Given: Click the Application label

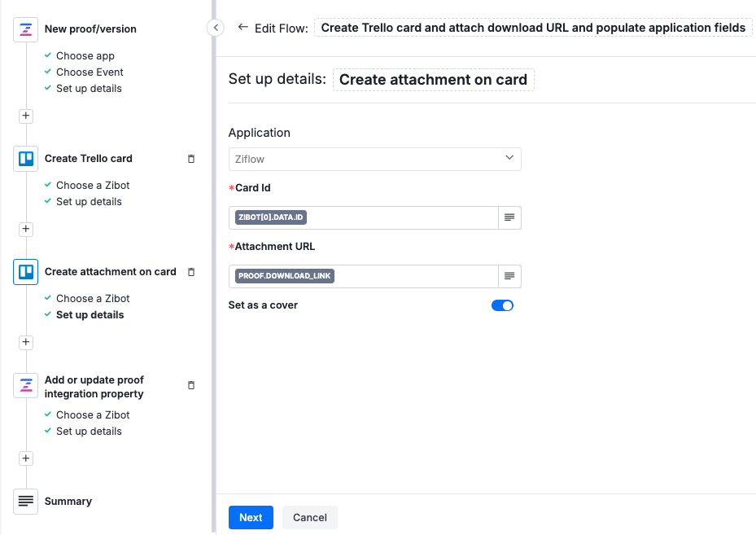Looking at the screenshot, I should (x=260, y=133).
